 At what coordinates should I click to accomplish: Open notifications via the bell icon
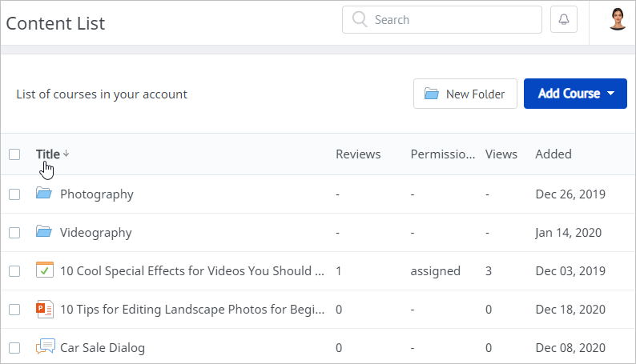(563, 19)
